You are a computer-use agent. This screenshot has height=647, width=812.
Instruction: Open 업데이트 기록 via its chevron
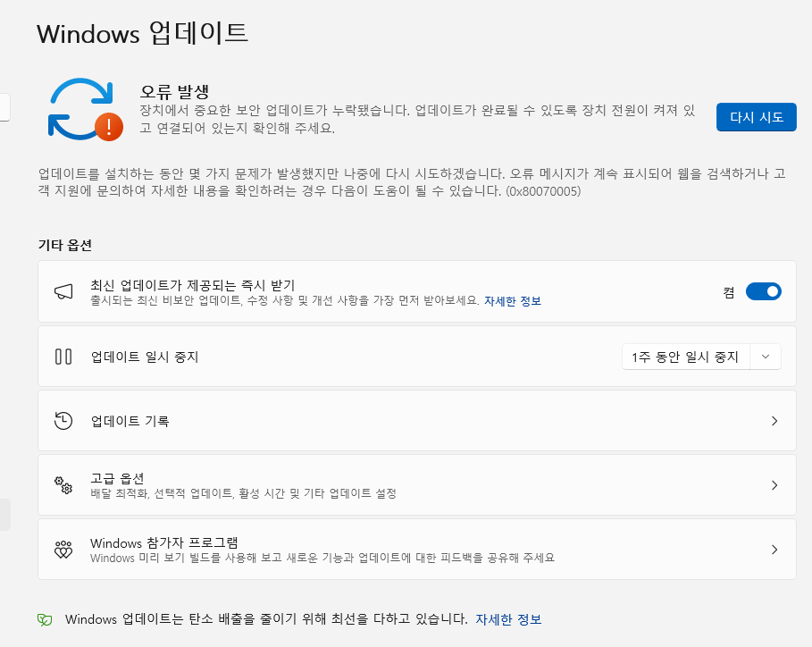774,421
